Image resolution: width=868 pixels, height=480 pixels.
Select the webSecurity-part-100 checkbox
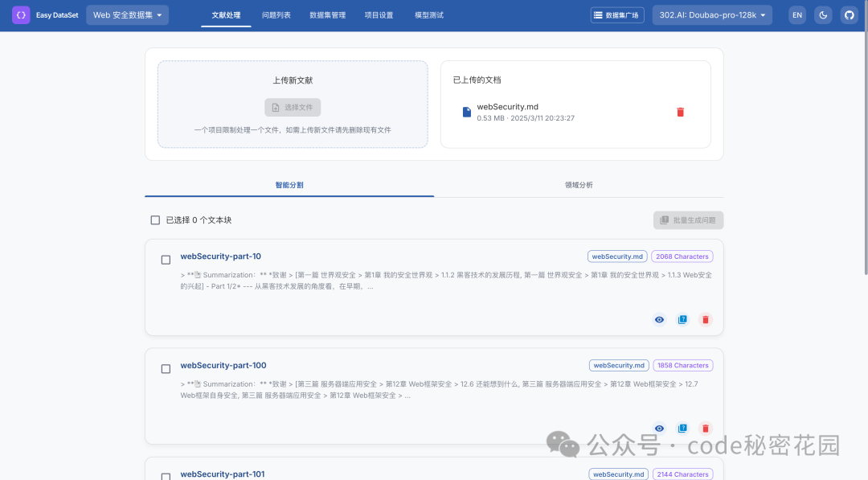(x=166, y=369)
